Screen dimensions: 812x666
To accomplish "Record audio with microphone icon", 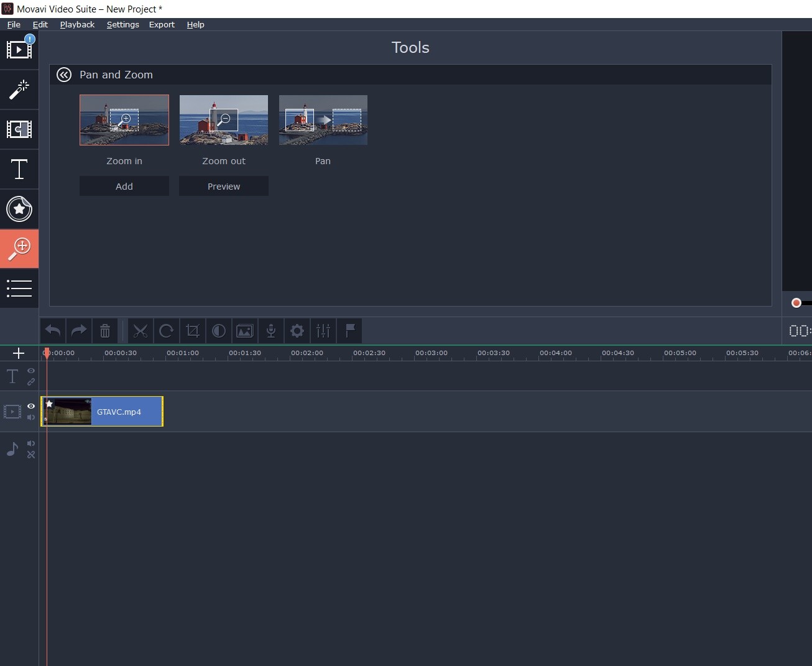I will 271,331.
